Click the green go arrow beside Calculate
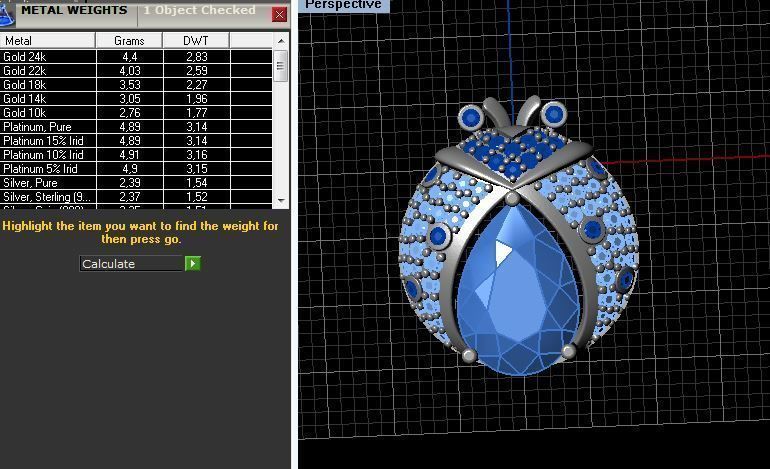The width and height of the screenshot is (770, 469). click(x=192, y=264)
